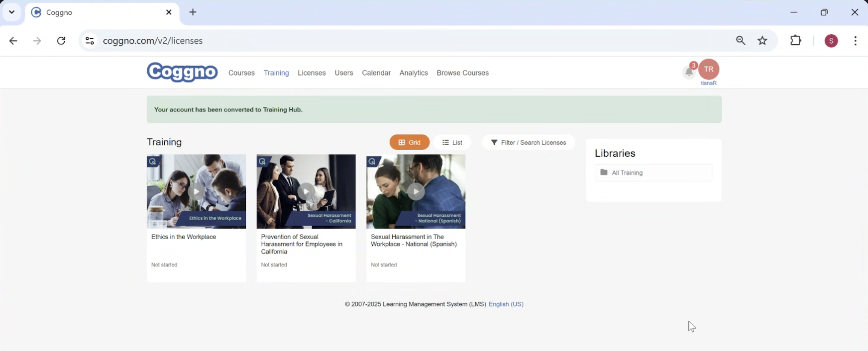Open the Chrome three-dot menu
This screenshot has width=868, height=351.
coord(855,41)
